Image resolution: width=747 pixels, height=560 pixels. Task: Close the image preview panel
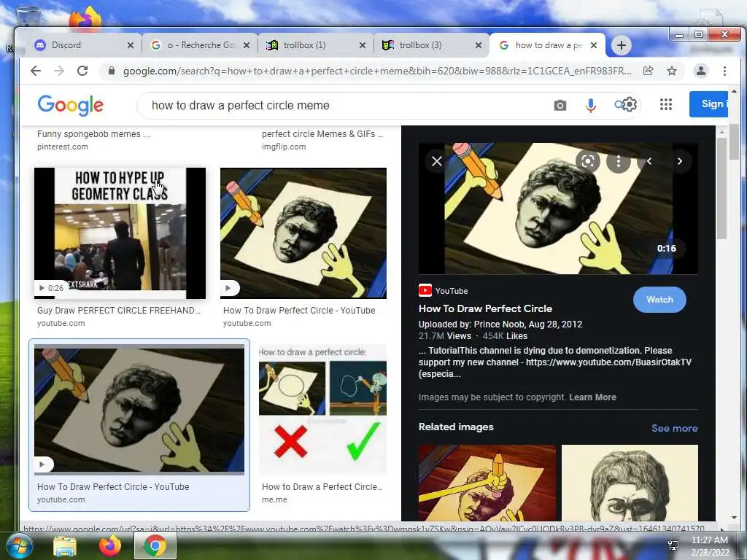point(437,161)
